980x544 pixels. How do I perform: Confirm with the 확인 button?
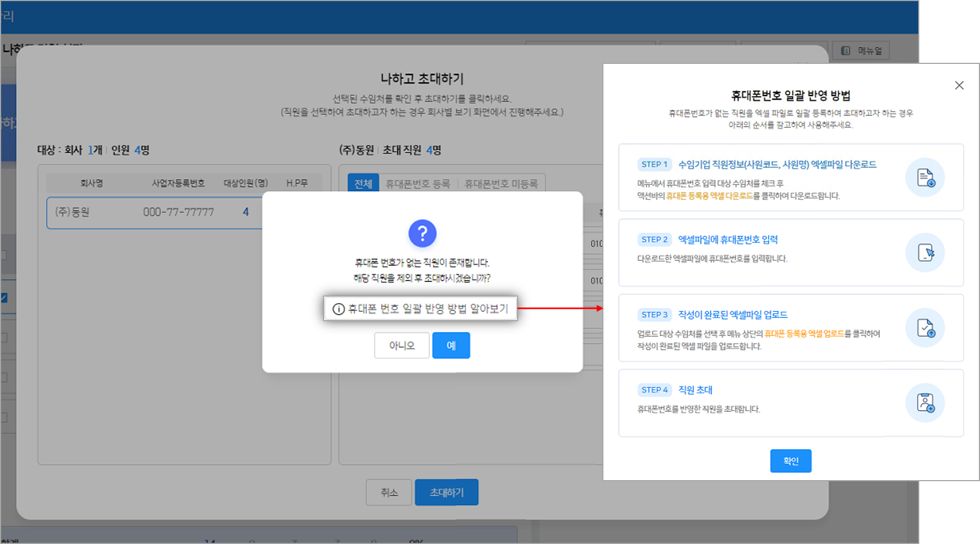tap(791, 461)
